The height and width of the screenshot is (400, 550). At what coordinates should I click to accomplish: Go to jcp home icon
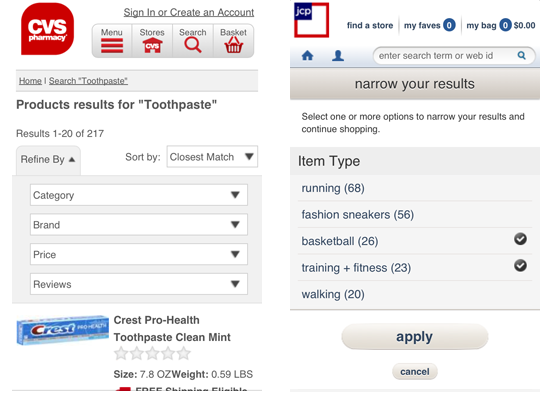pos(308,55)
